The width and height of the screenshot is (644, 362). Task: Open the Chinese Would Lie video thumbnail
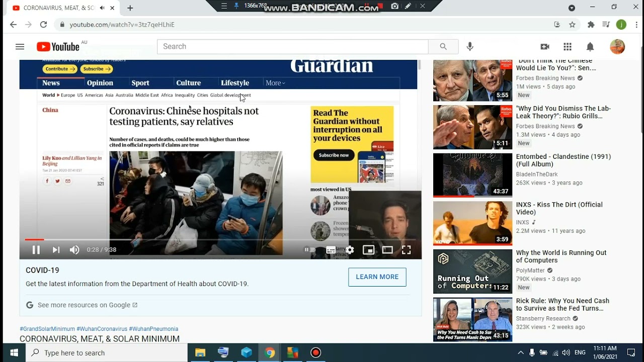(x=472, y=80)
